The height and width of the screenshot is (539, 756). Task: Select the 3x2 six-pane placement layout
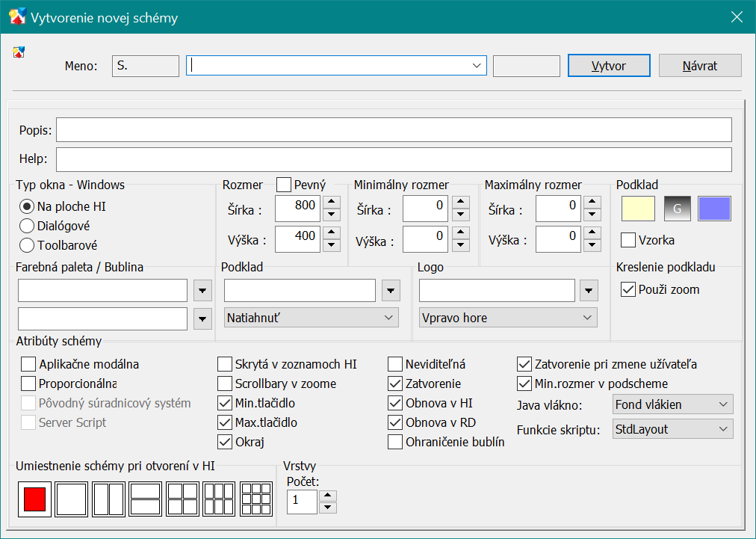coord(219,499)
